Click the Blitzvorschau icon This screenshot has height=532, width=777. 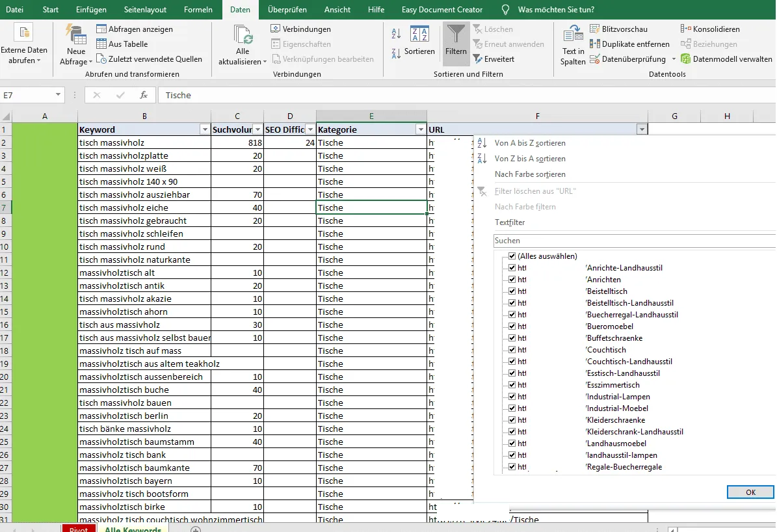[595, 29]
